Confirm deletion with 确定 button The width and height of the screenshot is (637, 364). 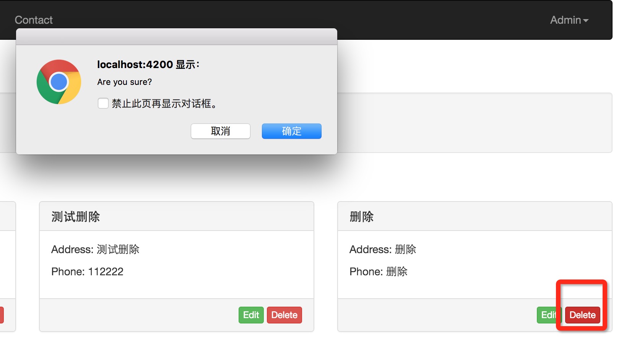coord(292,131)
